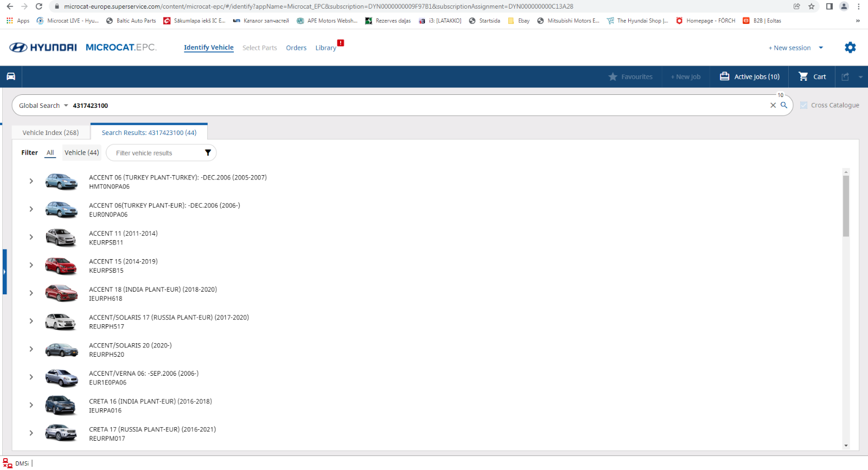Open the Cart icon
This screenshot has width=868, height=470.
click(803, 76)
